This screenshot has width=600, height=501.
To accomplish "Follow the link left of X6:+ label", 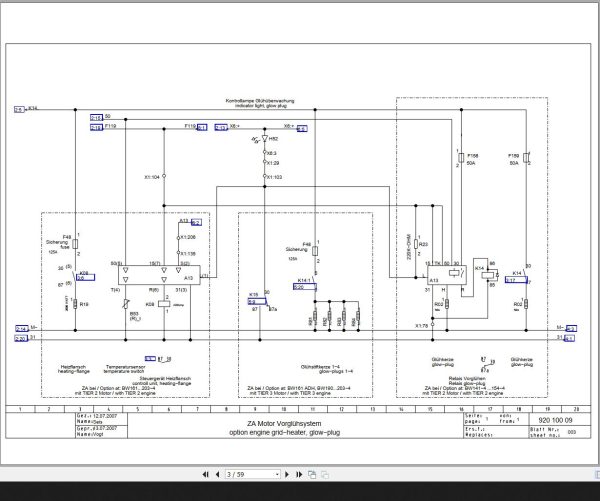I will (221, 127).
